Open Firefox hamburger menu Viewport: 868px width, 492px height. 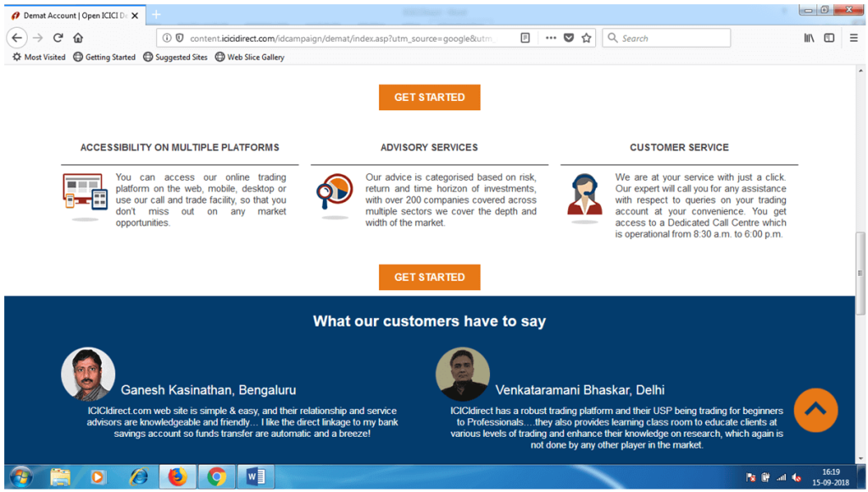coord(854,37)
